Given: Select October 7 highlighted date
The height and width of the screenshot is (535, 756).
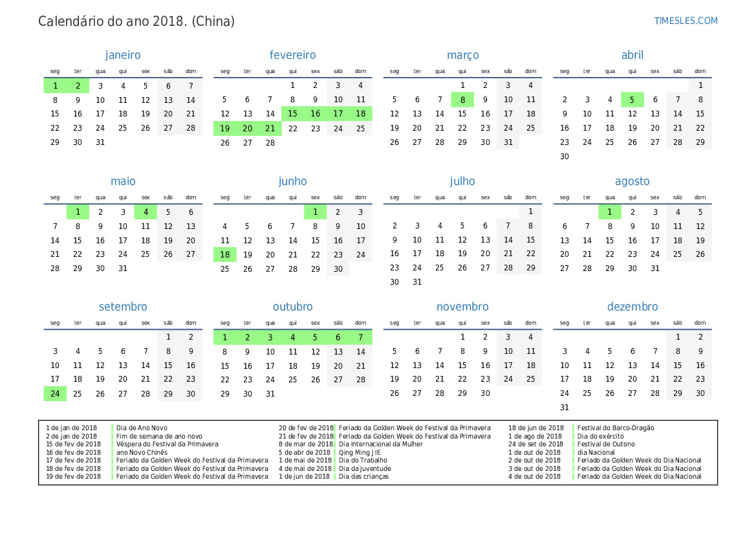Looking at the screenshot, I should coord(360,337).
